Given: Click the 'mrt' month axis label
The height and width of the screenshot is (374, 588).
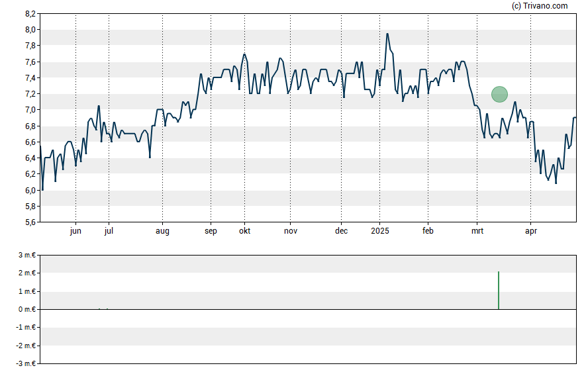Looking at the screenshot, I should (477, 231).
